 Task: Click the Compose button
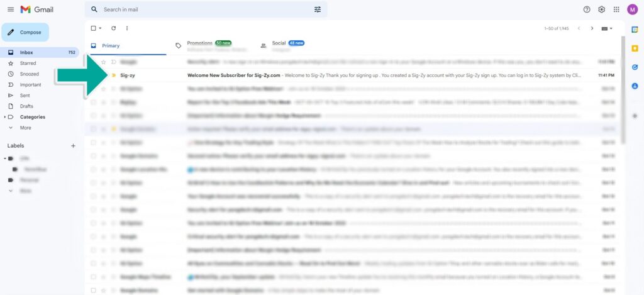[x=25, y=32]
